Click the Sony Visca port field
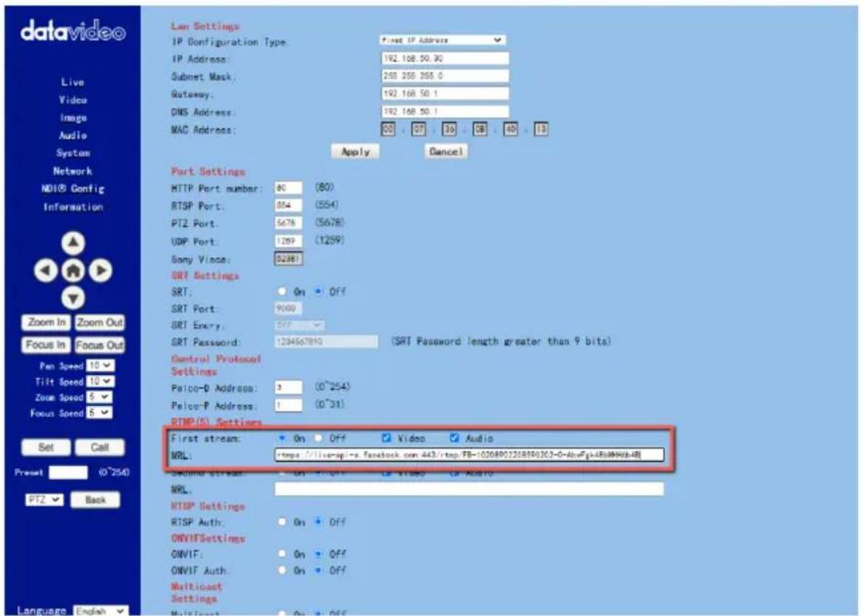The height and width of the screenshot is (616, 861). tap(288, 258)
